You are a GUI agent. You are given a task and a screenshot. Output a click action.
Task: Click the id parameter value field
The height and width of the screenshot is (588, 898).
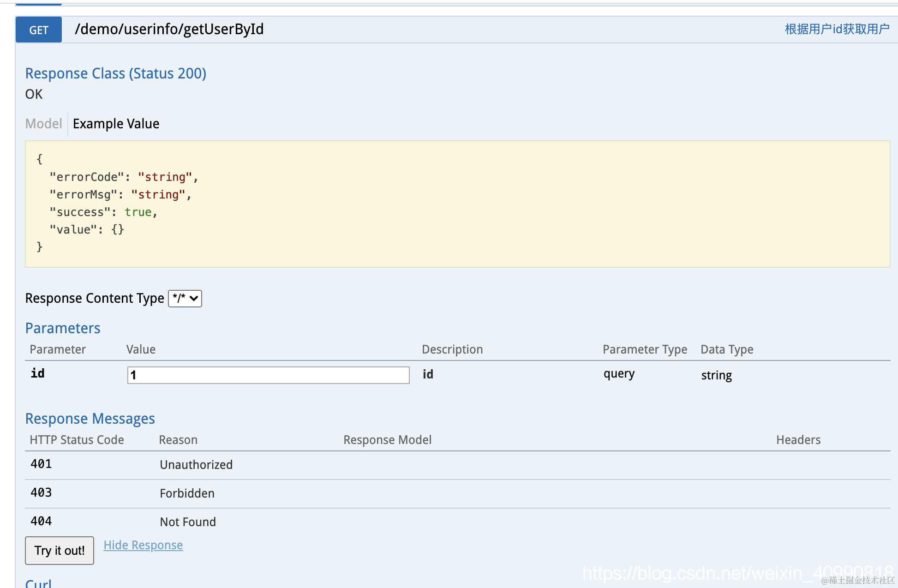pos(268,375)
